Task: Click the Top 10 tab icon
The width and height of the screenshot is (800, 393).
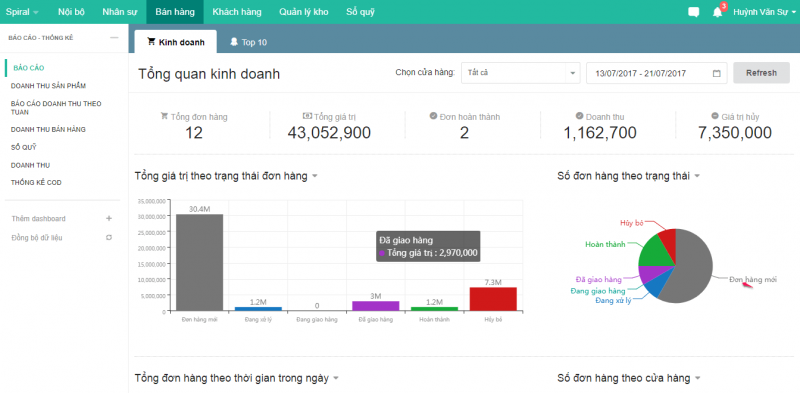Action: click(x=234, y=42)
